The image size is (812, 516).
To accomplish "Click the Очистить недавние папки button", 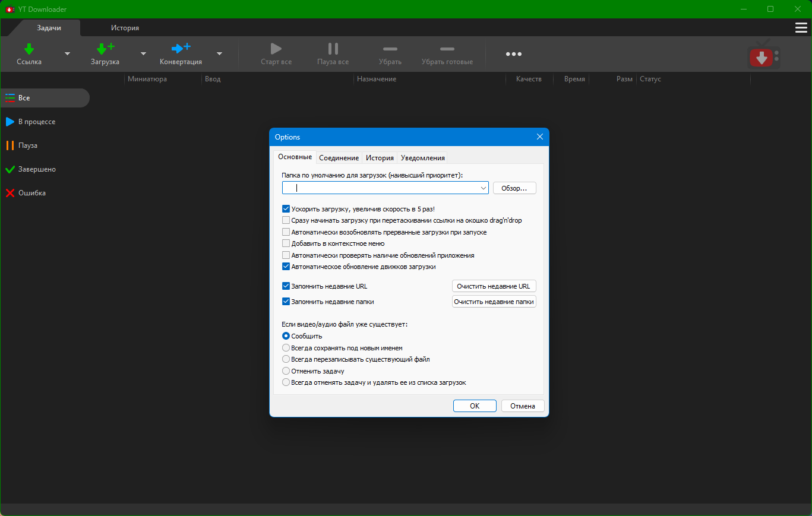I will pyautogui.click(x=494, y=302).
